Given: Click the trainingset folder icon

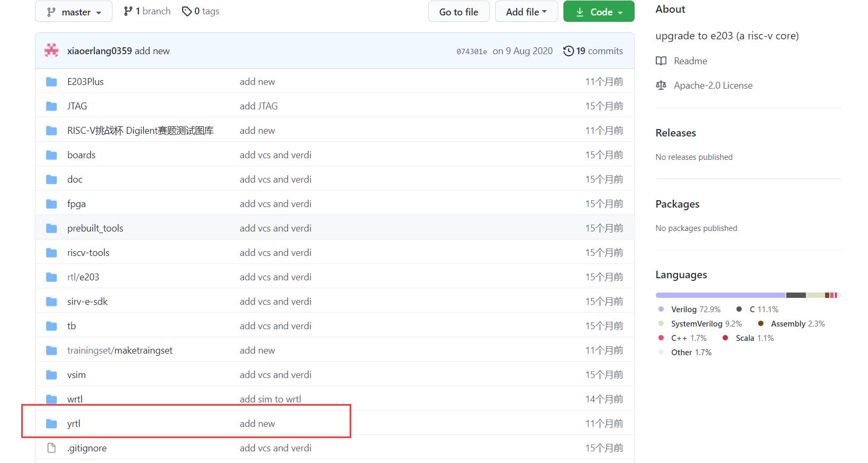Looking at the screenshot, I should click(51, 350).
